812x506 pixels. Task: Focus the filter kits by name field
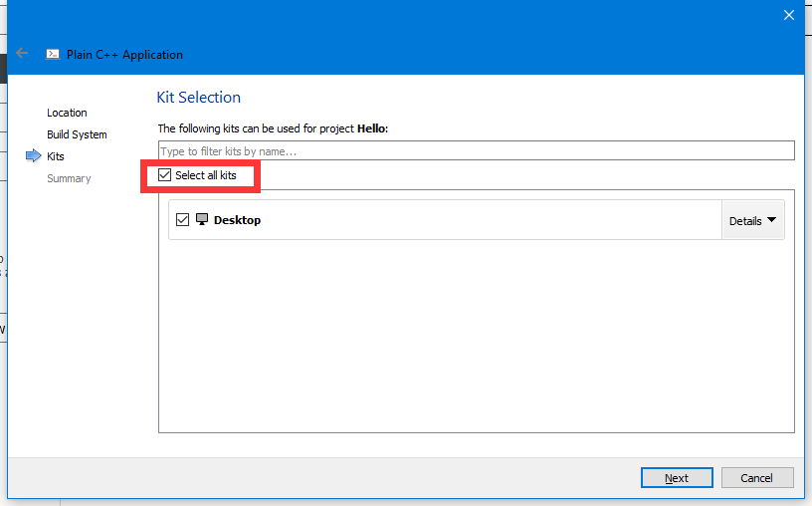476,151
